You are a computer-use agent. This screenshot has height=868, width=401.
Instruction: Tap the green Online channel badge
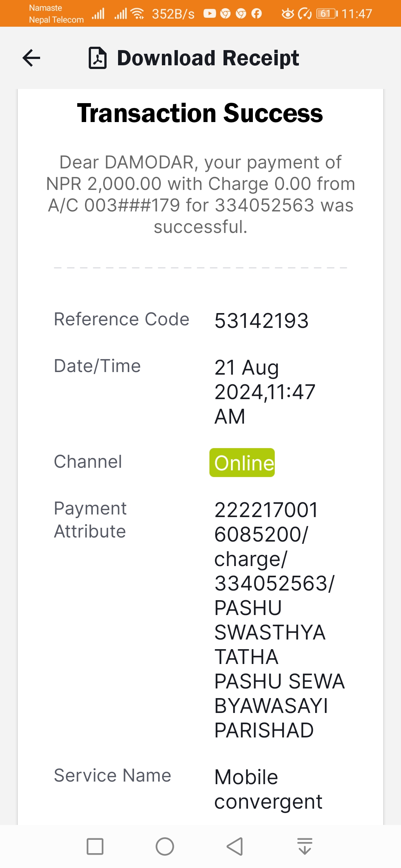(242, 463)
